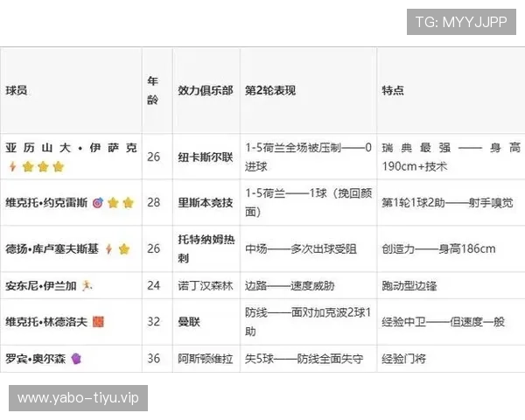The image size is (525, 420).
Task: Click the lightning icon beside 德扬·库卢塞夫斯基
Action: click(108, 248)
